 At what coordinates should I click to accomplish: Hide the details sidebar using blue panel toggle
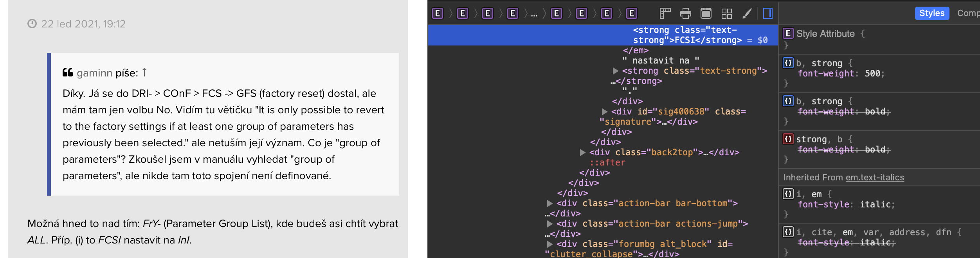pyautogui.click(x=767, y=14)
